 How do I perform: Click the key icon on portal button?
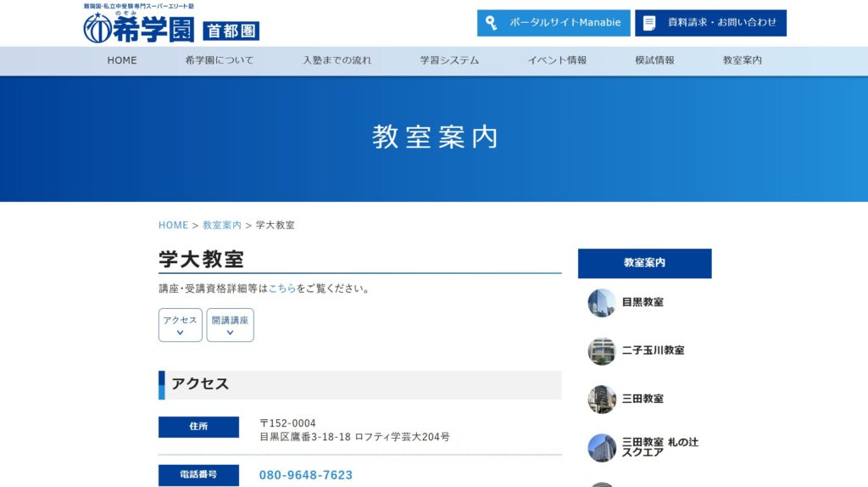click(x=491, y=23)
